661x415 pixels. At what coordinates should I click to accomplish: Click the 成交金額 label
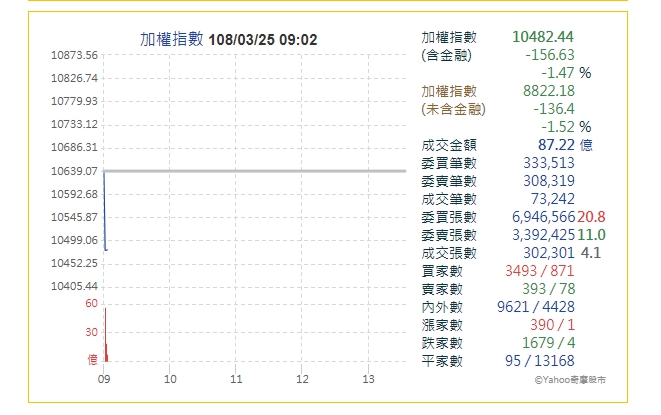pos(450,145)
